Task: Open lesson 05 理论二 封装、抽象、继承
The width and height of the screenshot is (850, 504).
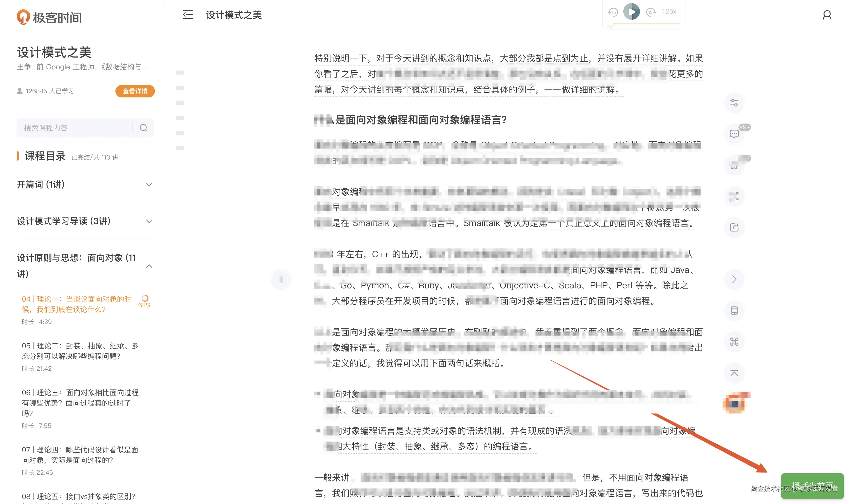Action: pyautogui.click(x=80, y=351)
